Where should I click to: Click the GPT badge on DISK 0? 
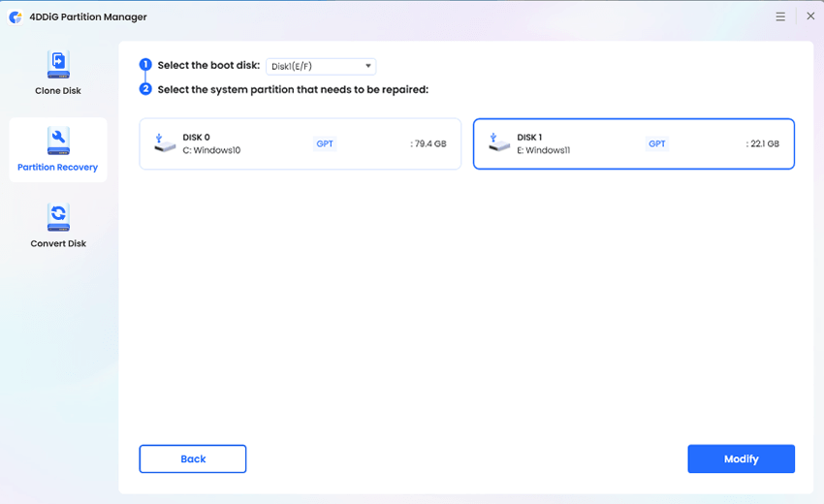pyautogui.click(x=325, y=143)
